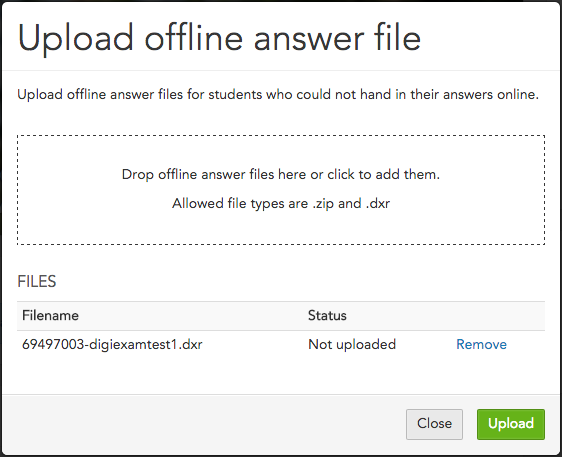
Task: Click the 'Upload offline answer file' title
Action: click(x=219, y=38)
